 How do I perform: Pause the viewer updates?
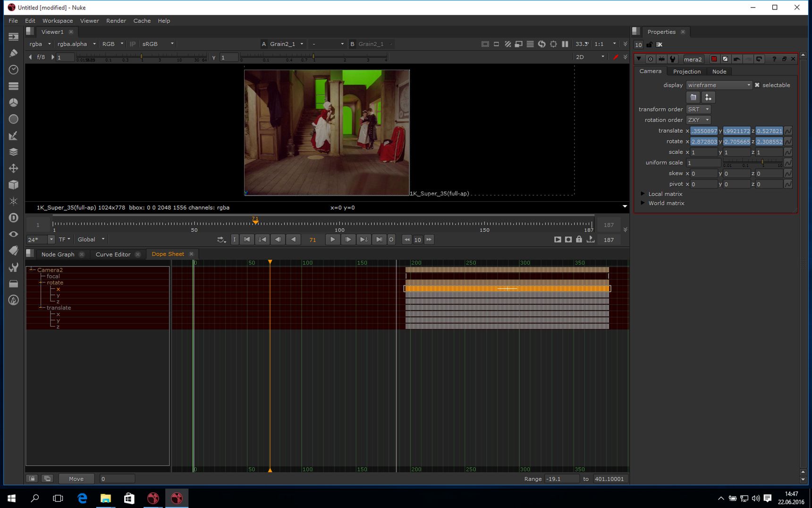pos(565,44)
